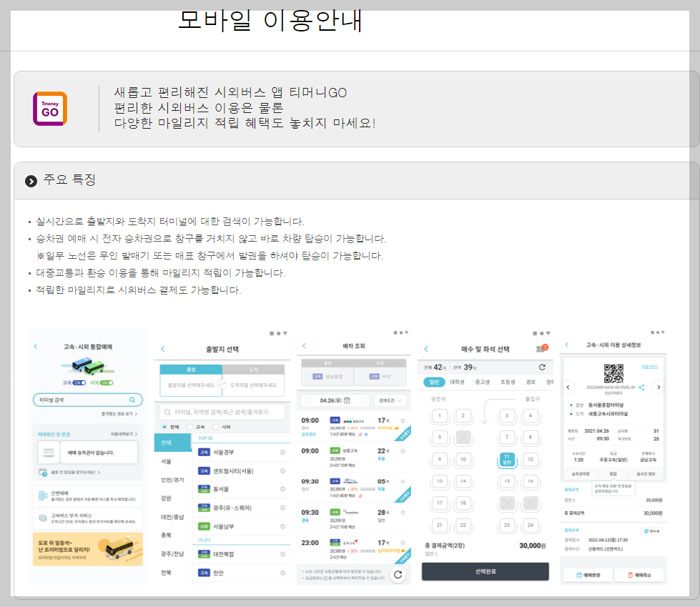Image resolution: width=700 pixels, height=607 pixels.
Task: Open info icon for 서울남부 terminal
Action: click(282, 527)
